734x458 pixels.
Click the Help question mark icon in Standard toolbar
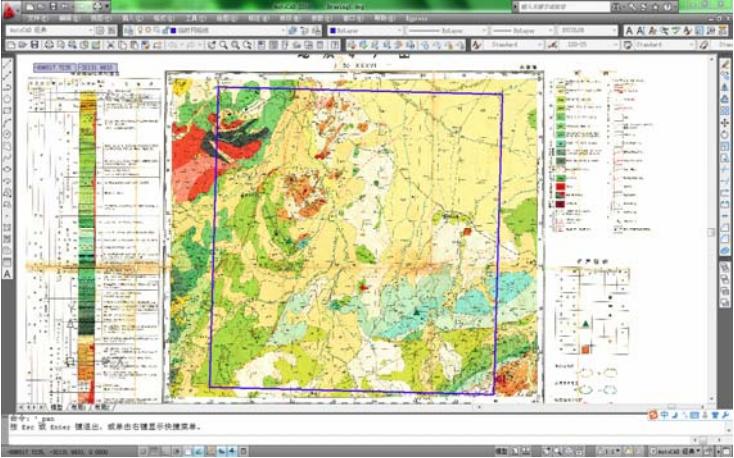click(x=335, y=45)
